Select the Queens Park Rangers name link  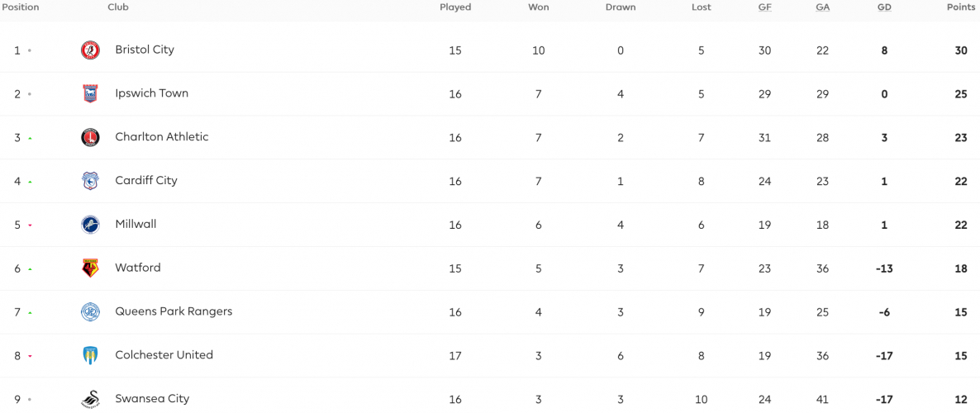tap(174, 311)
